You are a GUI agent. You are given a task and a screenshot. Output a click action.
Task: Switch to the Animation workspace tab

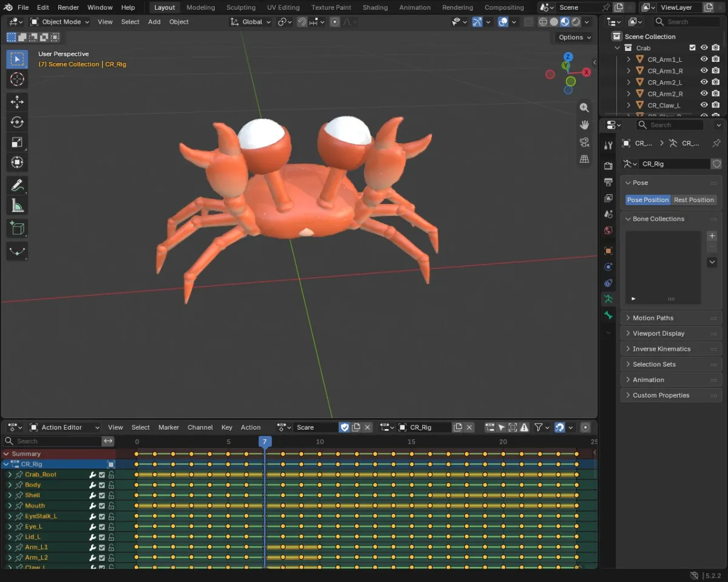click(x=415, y=7)
